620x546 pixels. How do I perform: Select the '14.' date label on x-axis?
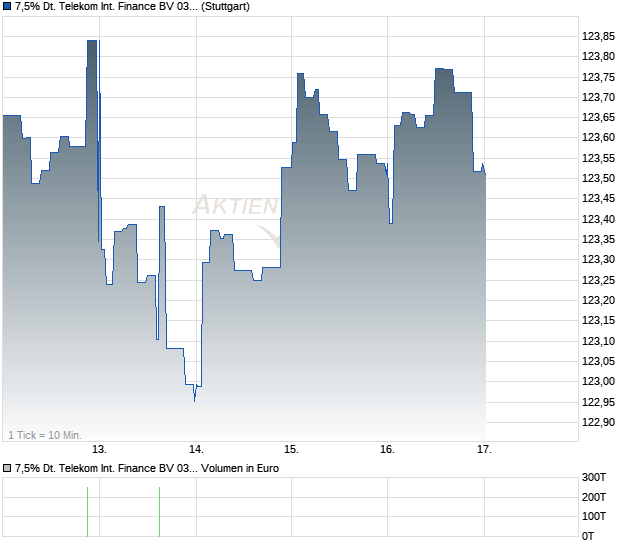(196, 450)
